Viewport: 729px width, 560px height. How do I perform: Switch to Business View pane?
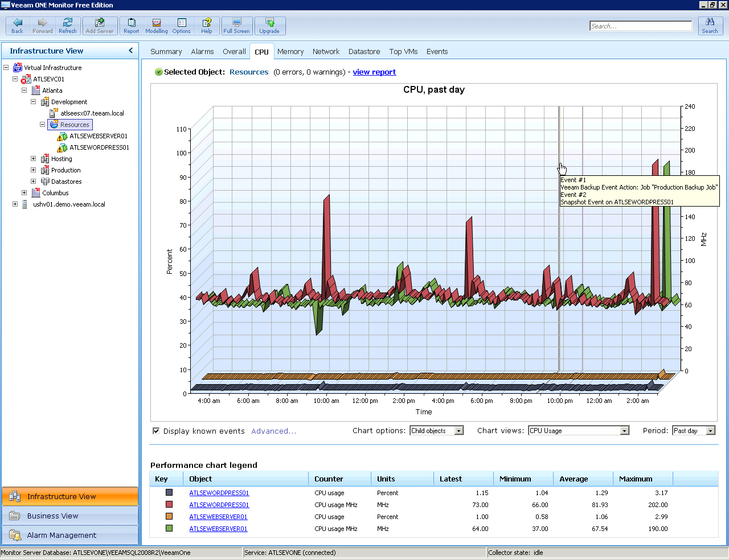click(70, 516)
